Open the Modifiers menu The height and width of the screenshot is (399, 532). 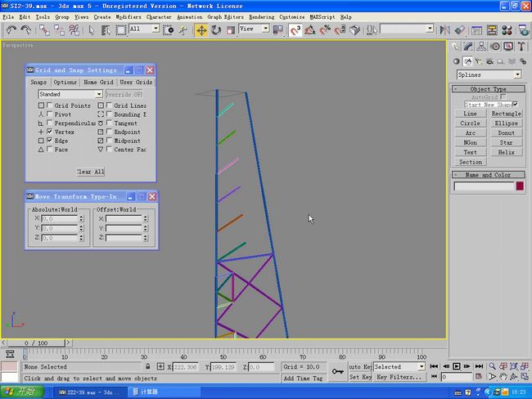click(128, 17)
